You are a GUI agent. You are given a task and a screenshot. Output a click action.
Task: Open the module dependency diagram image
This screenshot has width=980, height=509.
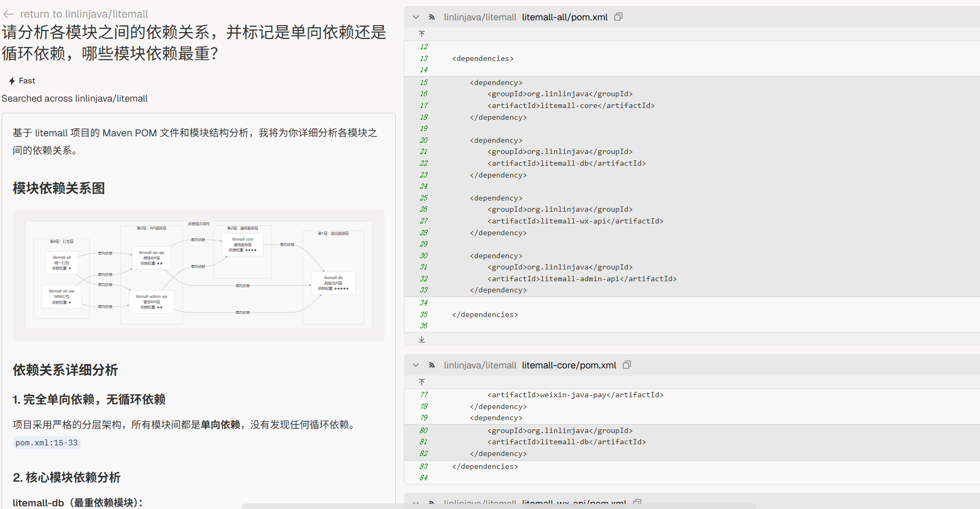tap(198, 274)
